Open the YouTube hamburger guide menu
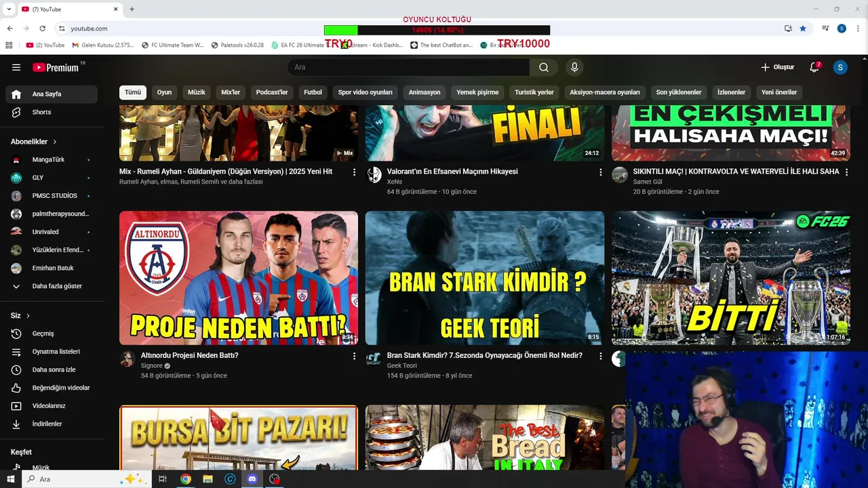 [16, 67]
